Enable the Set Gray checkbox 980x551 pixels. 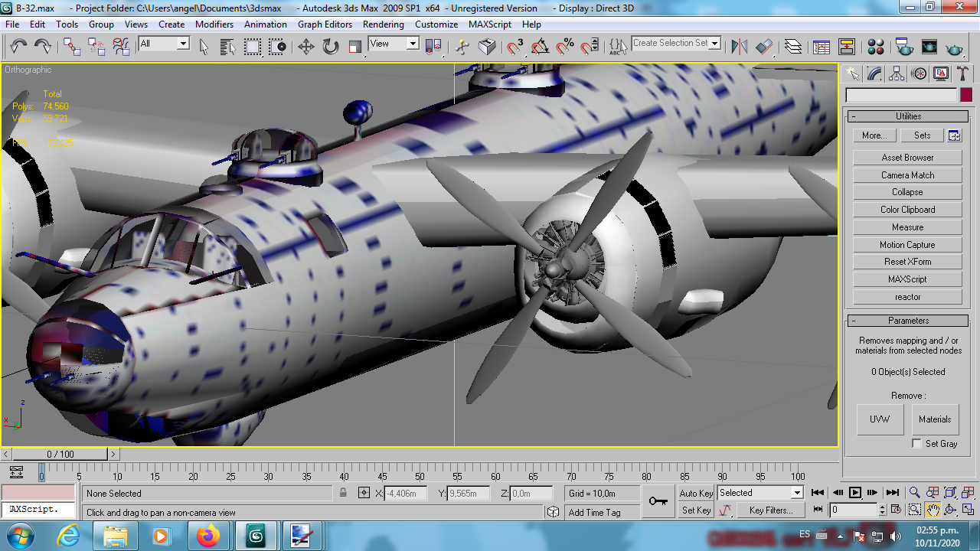point(916,444)
